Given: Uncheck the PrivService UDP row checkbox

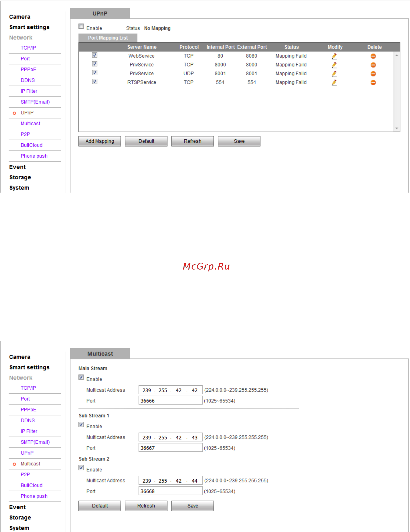Looking at the screenshot, I should pyautogui.click(x=95, y=72).
